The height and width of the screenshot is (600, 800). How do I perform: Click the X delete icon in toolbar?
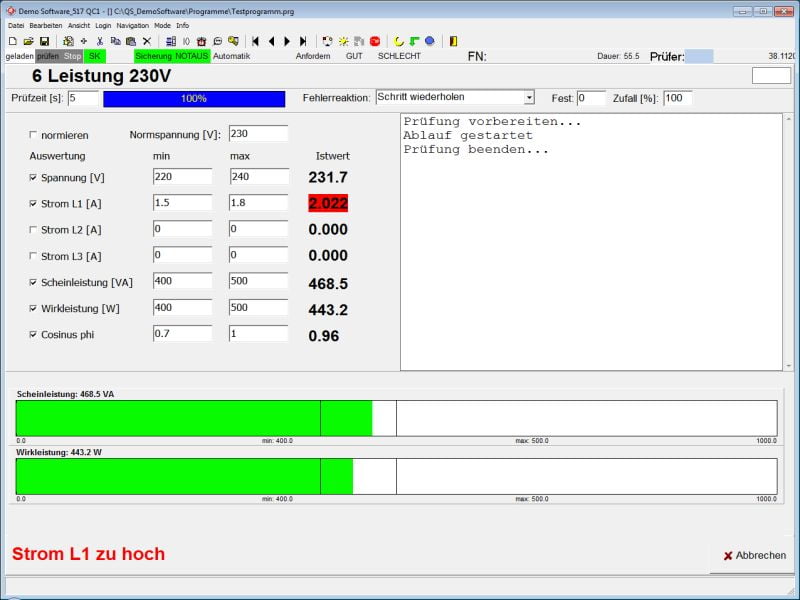point(147,41)
